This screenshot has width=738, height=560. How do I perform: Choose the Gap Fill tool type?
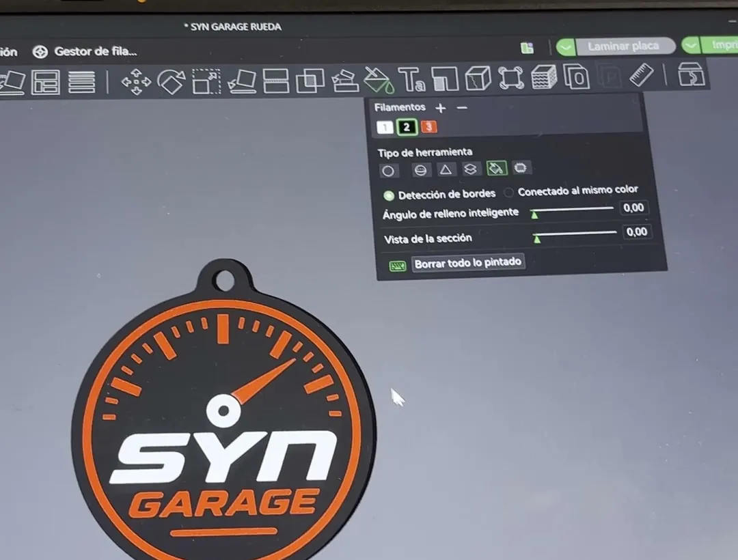[521, 167]
